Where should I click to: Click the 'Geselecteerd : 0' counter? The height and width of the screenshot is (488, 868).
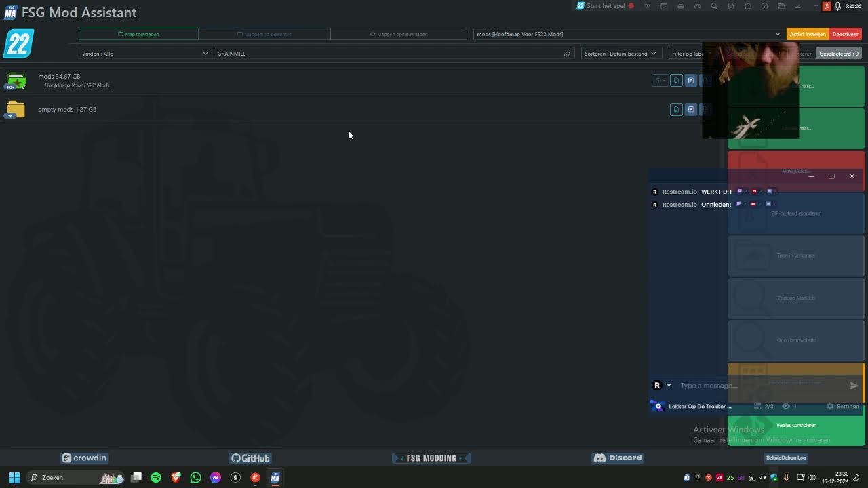pyautogui.click(x=839, y=54)
